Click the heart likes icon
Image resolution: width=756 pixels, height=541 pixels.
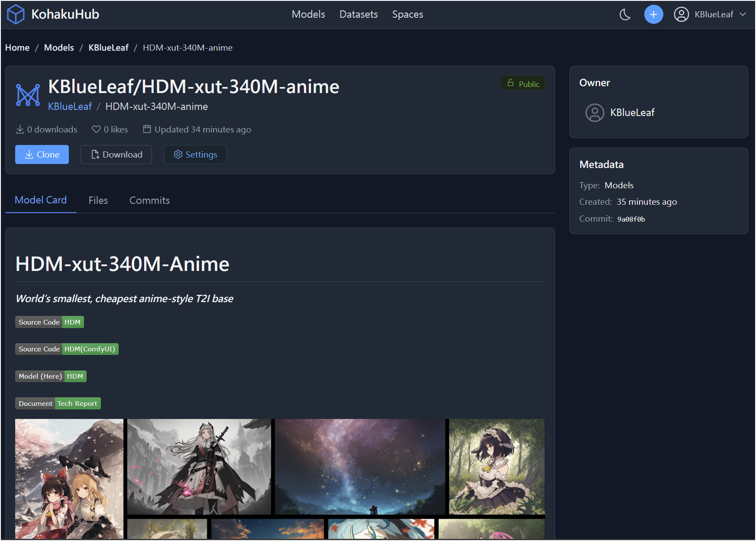(96, 129)
